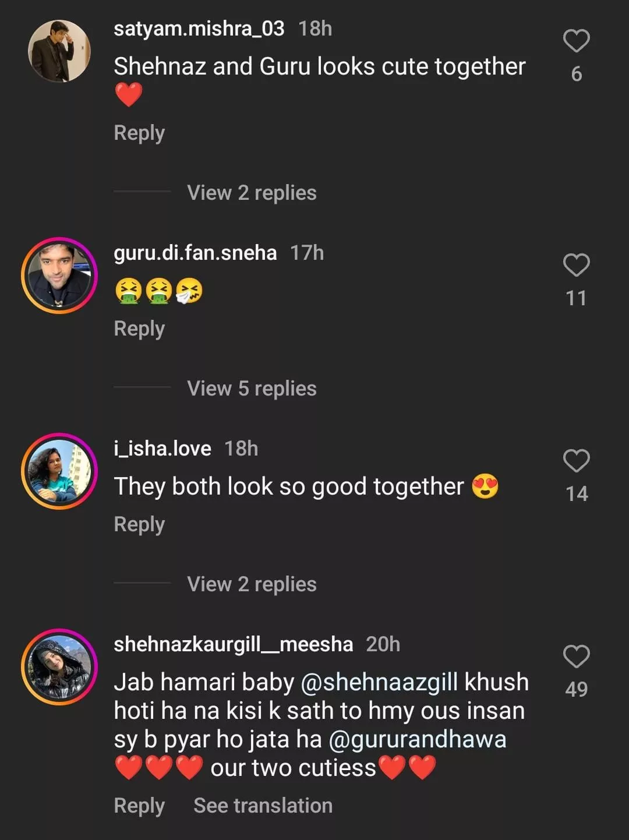Screen dimensions: 629x840
Task: Reply to guru.di.fan.sneha's comment
Action: (x=139, y=329)
